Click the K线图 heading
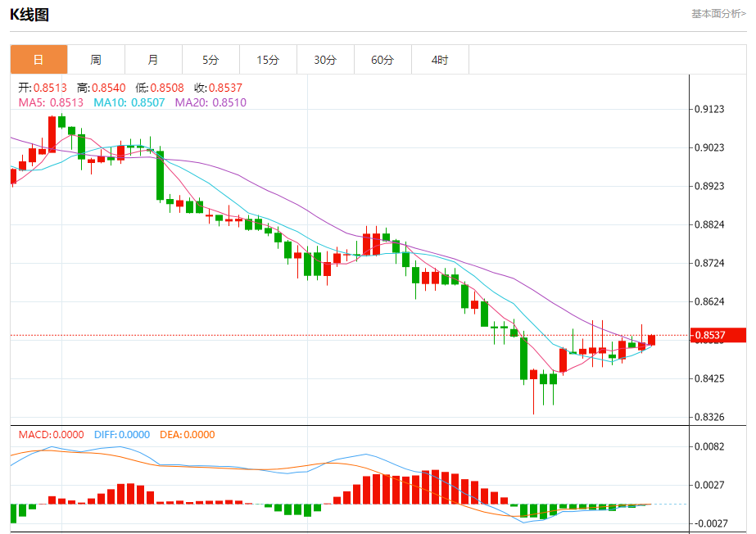This screenshot has width=756, height=534. [29, 15]
